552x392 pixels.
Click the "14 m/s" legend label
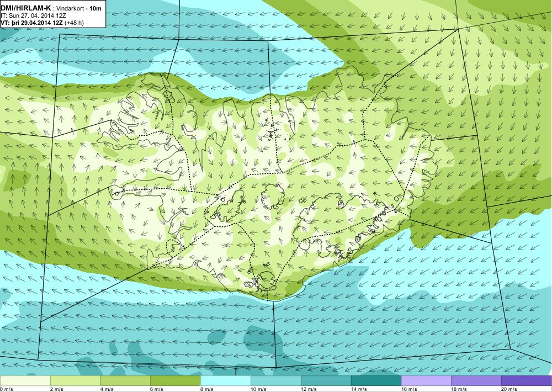tap(359, 389)
